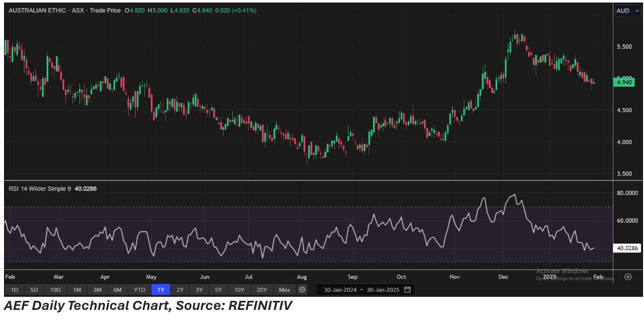Click the green 4.940 current price tag
This screenshot has height=320, width=644.
point(626,82)
